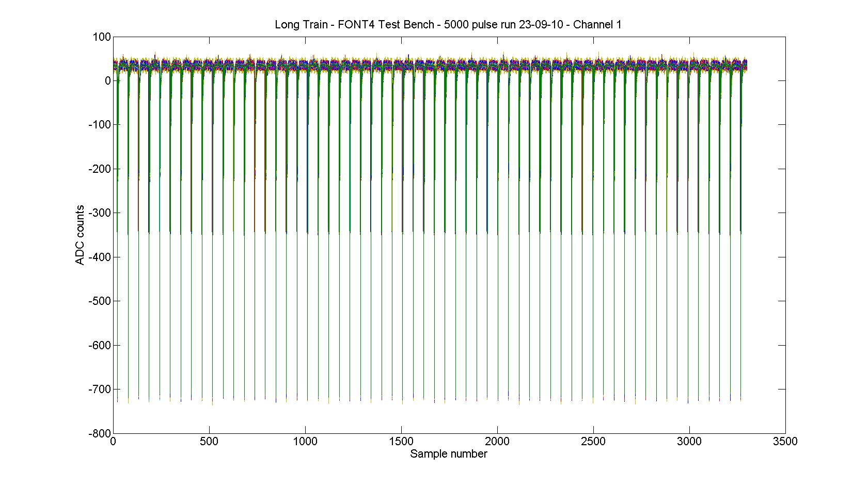Select the 'ADC counts' y-axis label

(80, 235)
